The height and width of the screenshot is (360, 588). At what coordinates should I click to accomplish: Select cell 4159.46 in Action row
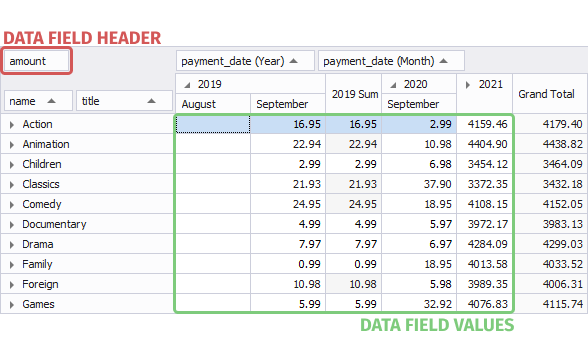[484, 124]
